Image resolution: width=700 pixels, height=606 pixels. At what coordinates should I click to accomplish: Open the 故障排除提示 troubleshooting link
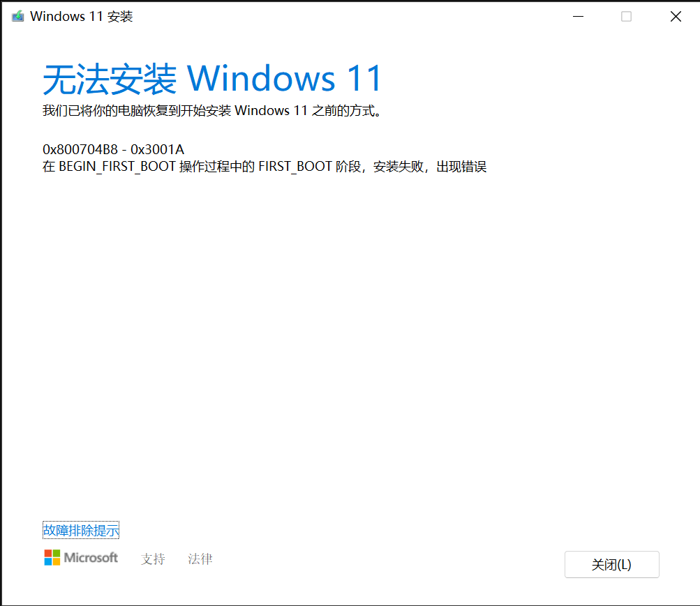[81, 530]
